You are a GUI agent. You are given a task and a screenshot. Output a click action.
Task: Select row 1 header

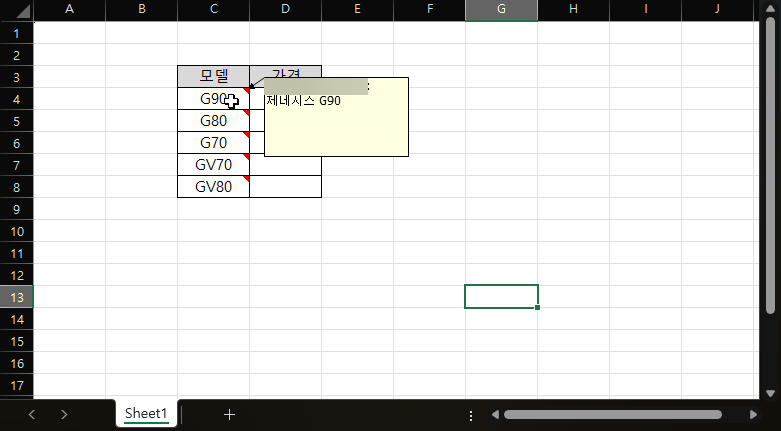16,33
